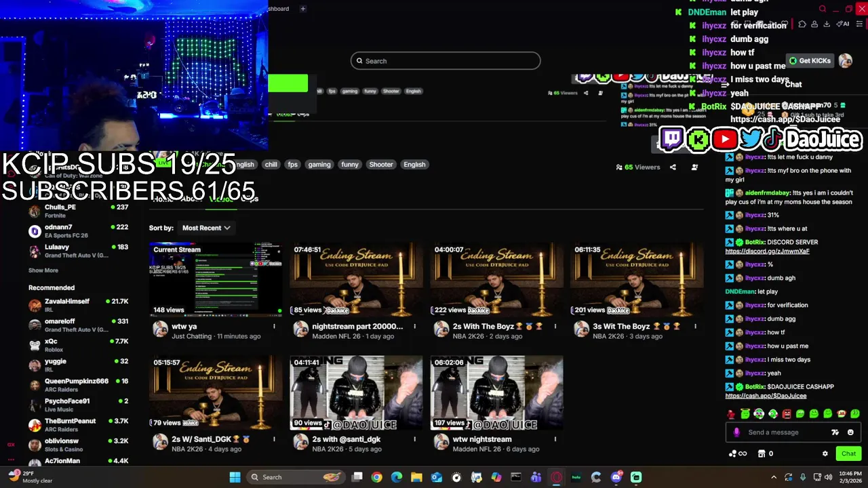This screenshot has height=488, width=868.
Task: Click the Get KICKs button
Action: click(810, 61)
